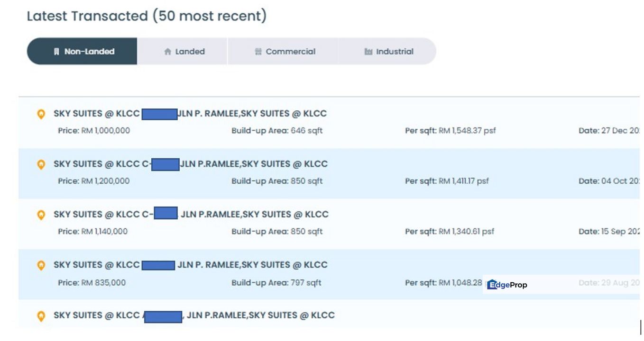Click the building icon on Non-Landed tab
This screenshot has width=644, height=341.
pyautogui.click(x=57, y=51)
